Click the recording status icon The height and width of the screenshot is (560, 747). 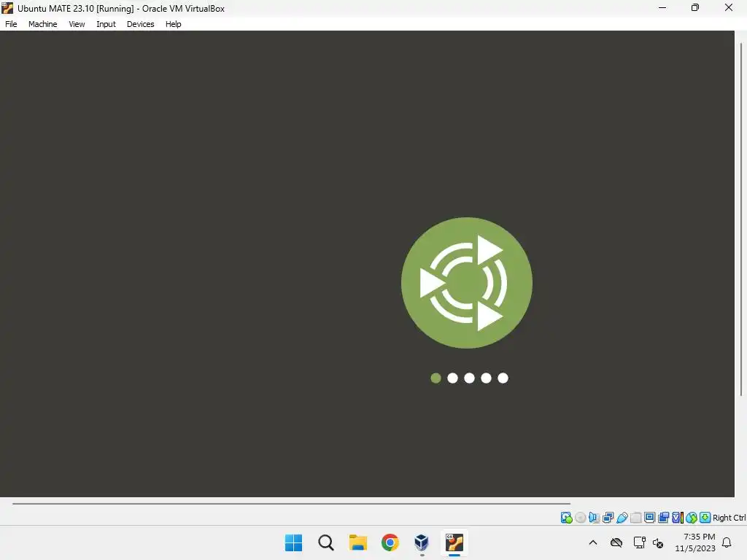tap(663, 518)
